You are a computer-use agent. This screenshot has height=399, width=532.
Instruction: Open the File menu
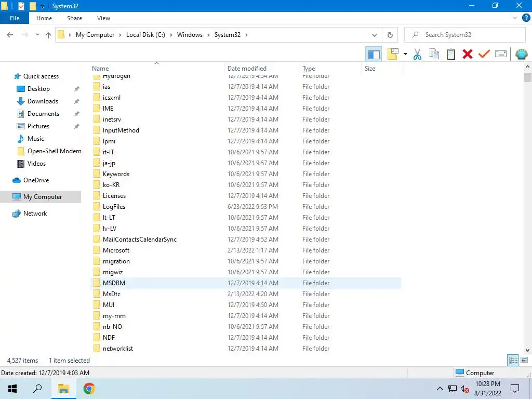pos(15,18)
